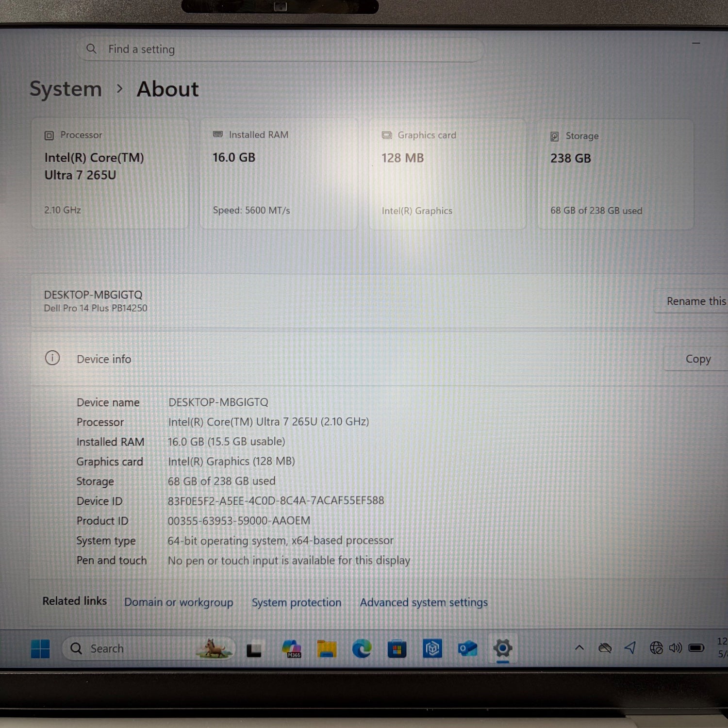
Task: Open the Windows Start menu
Action: (x=40, y=648)
